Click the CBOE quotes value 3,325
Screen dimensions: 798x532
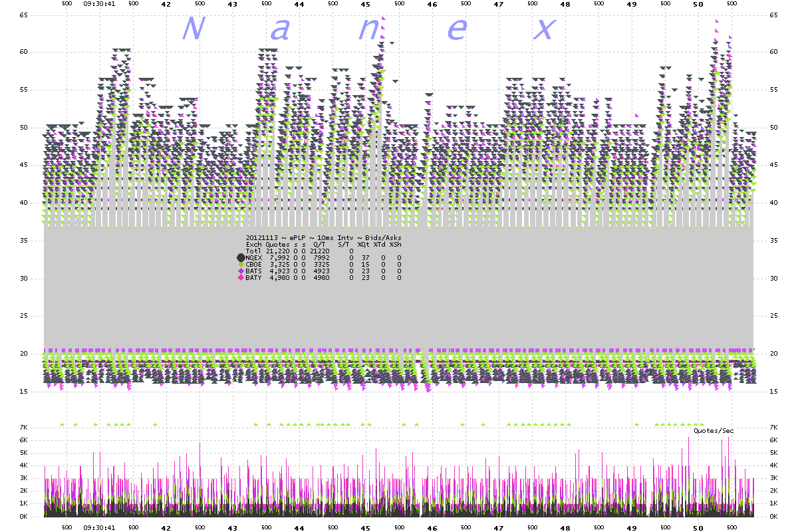(280, 264)
